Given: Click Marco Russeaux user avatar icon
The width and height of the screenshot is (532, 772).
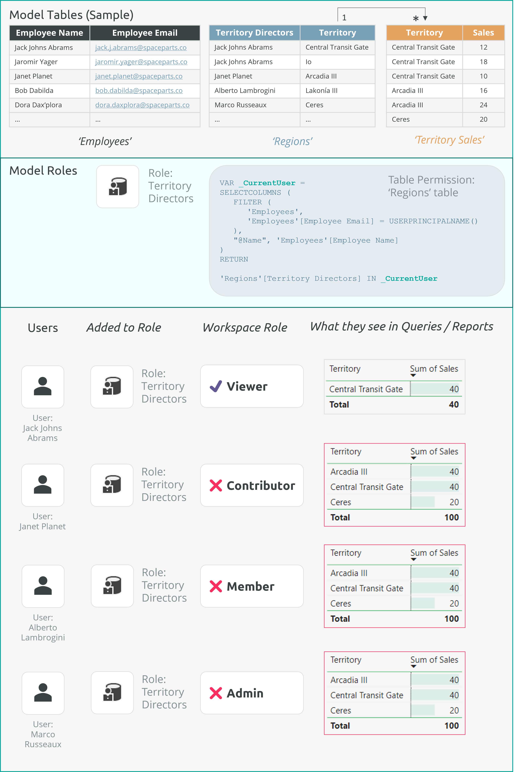Looking at the screenshot, I should (43, 693).
